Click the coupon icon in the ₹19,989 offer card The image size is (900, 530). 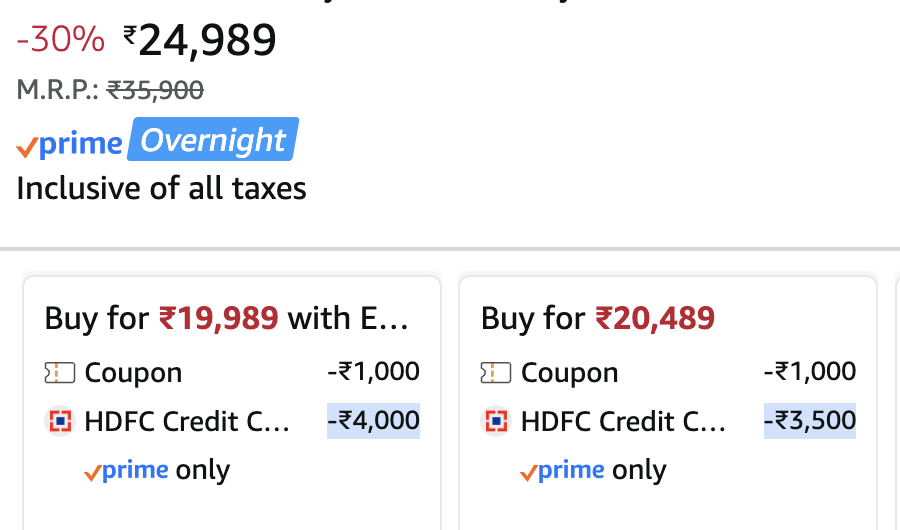[x=60, y=373]
